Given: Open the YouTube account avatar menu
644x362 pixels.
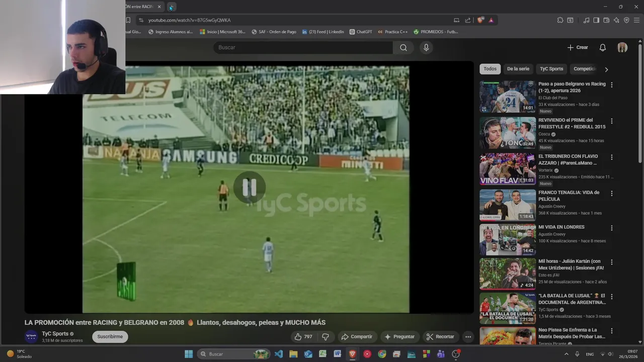Looking at the screenshot, I should (x=622, y=47).
